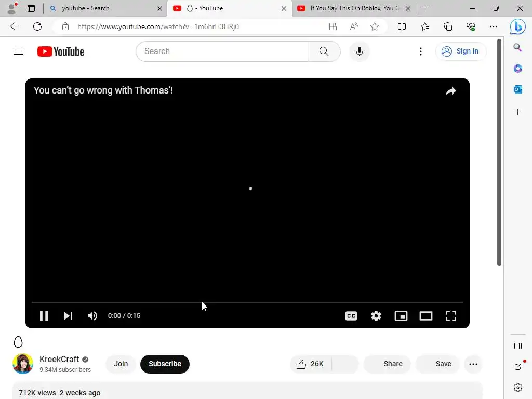Mute the video volume
The width and height of the screenshot is (532, 399).
tap(92, 316)
